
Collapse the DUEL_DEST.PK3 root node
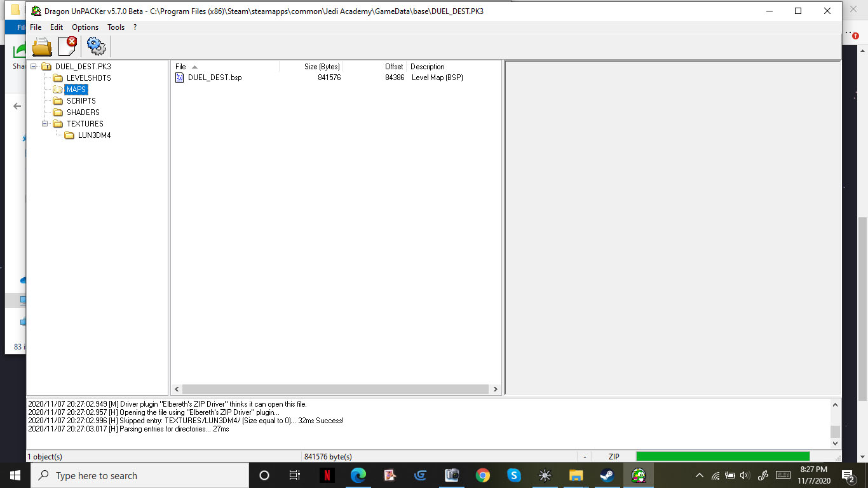point(34,67)
